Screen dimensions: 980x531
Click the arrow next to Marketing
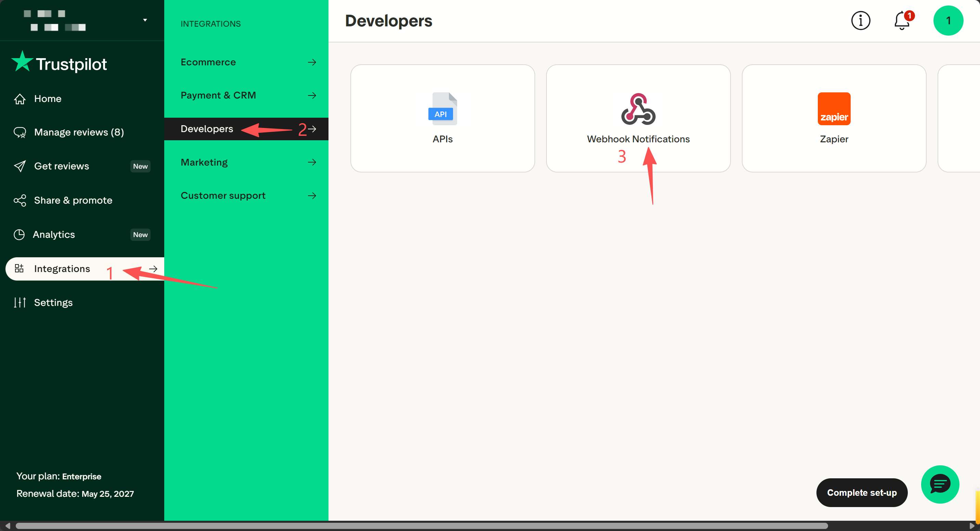312,163
